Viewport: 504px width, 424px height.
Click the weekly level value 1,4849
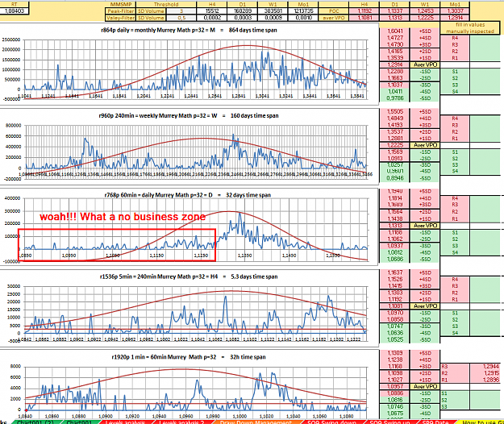394,118
